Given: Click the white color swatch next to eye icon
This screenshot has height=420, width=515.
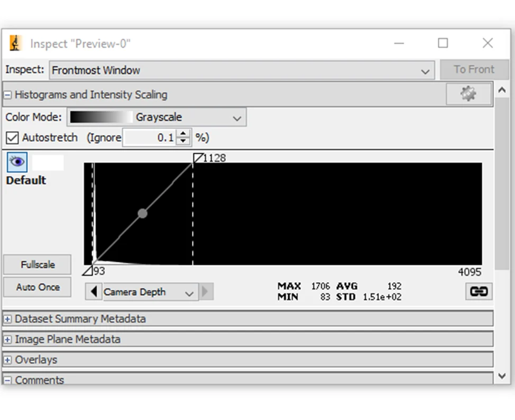Looking at the screenshot, I should pos(48,163).
